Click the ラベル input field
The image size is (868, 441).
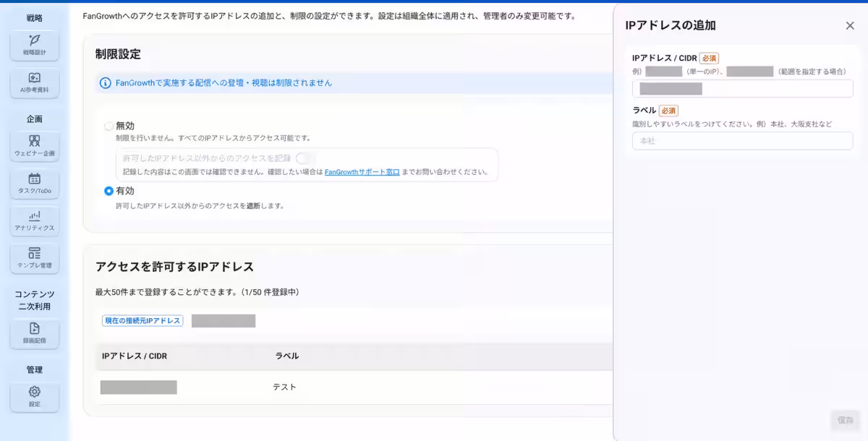click(x=743, y=141)
